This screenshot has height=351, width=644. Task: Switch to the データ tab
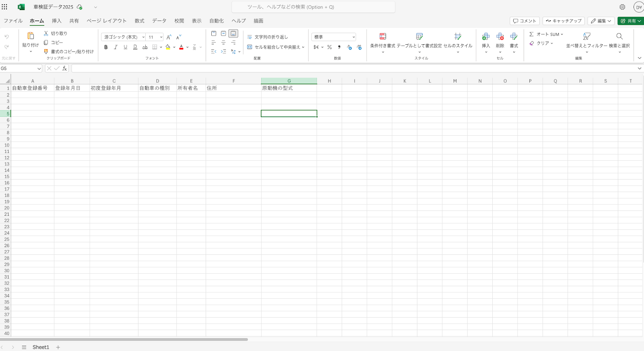point(159,21)
